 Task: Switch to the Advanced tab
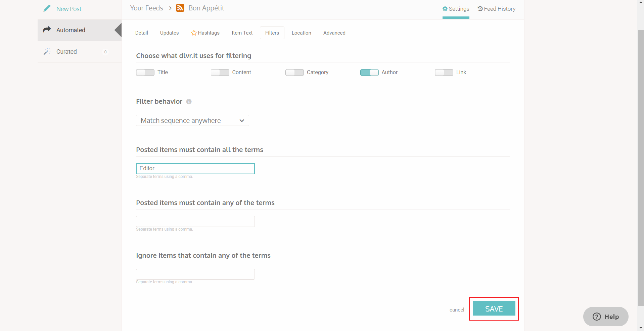tap(334, 33)
